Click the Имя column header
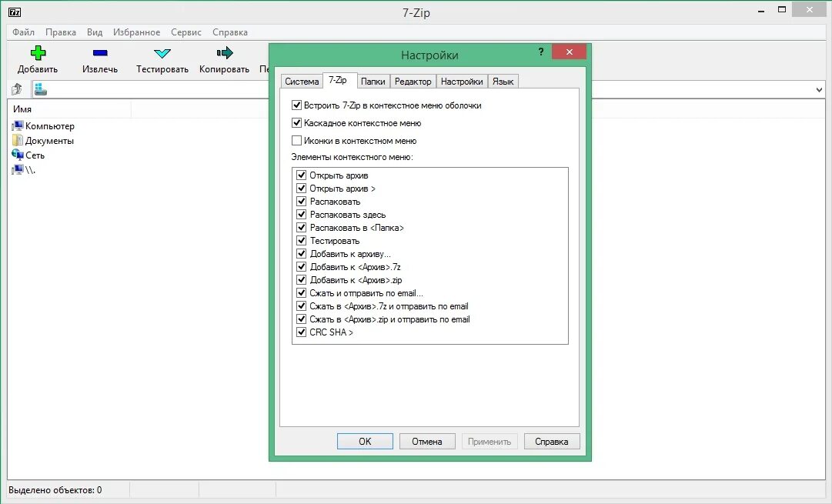Viewport: 832px width, 504px height. pyautogui.click(x=69, y=108)
